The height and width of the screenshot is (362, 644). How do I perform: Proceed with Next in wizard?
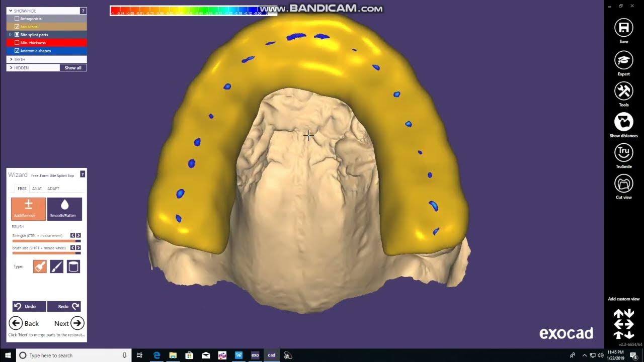pos(69,323)
